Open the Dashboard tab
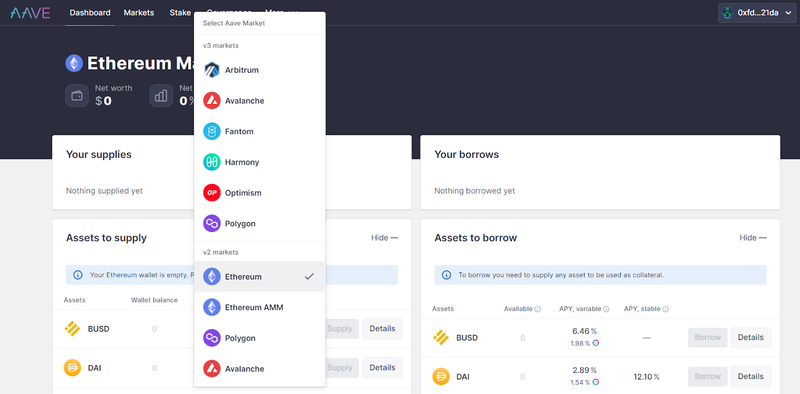The height and width of the screenshot is (394, 800). pyautogui.click(x=90, y=13)
